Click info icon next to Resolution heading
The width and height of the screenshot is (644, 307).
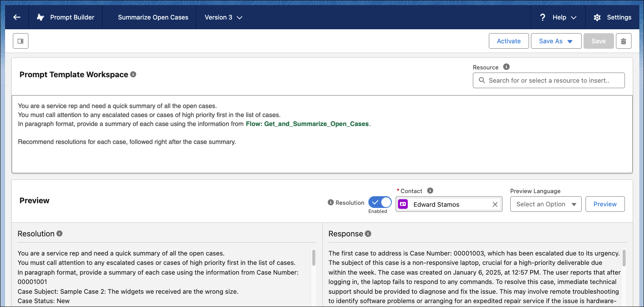pyautogui.click(x=60, y=233)
